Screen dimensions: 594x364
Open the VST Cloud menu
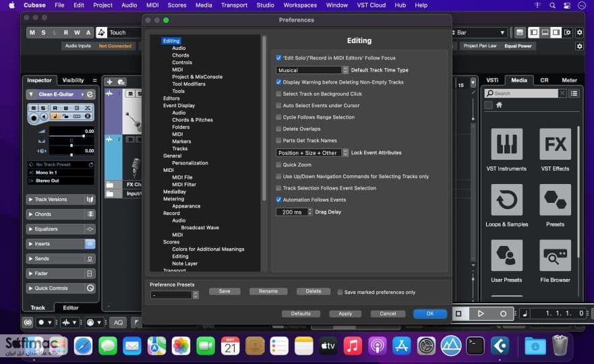pos(371,5)
